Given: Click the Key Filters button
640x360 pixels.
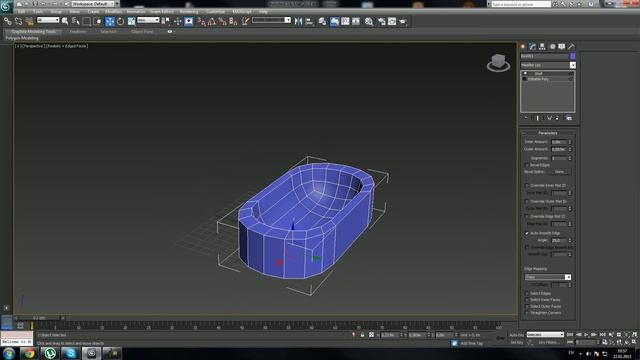Looking at the screenshot, I should 549,342.
